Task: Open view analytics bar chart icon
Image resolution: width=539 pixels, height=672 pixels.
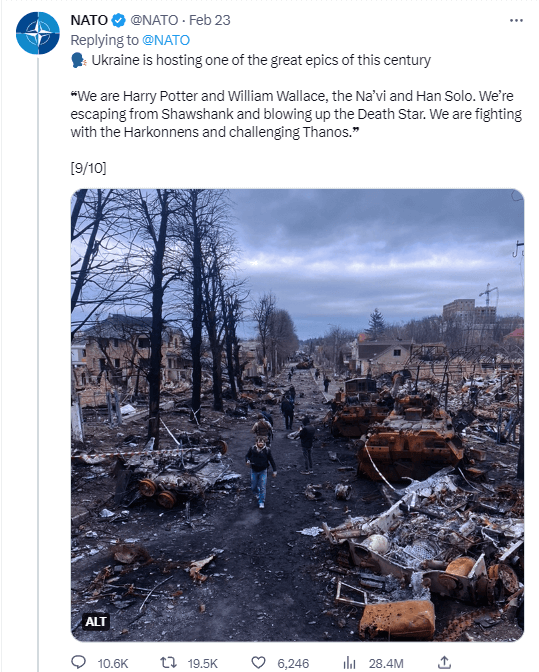Action: point(349,663)
